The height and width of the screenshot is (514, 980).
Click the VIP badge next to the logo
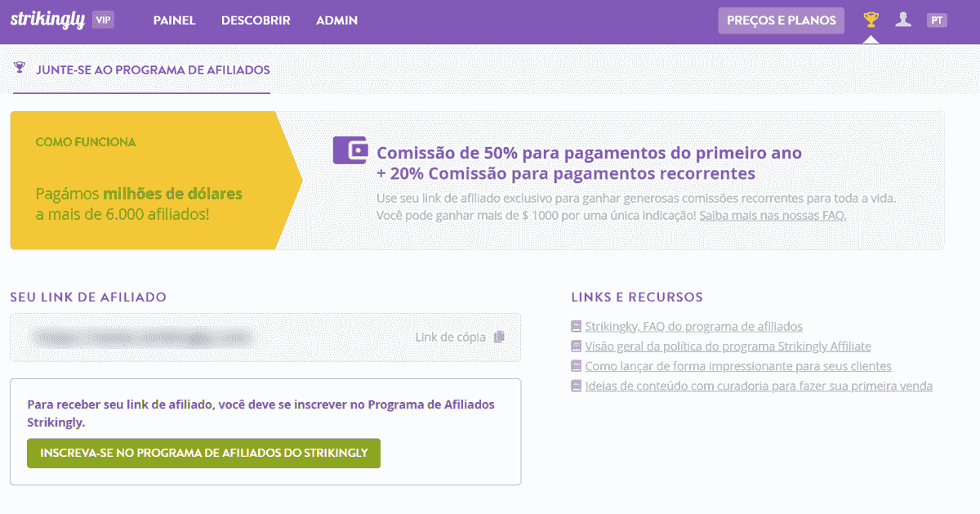click(103, 20)
